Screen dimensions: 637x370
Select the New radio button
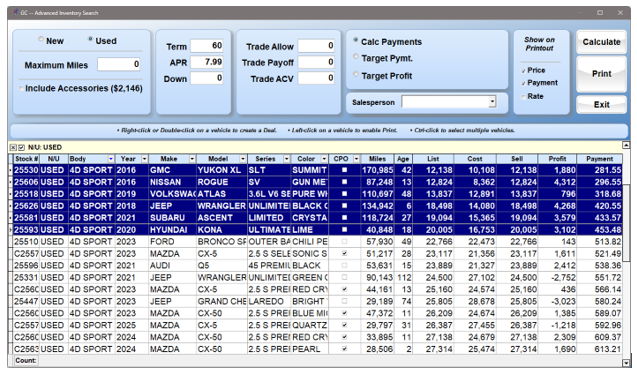41,39
